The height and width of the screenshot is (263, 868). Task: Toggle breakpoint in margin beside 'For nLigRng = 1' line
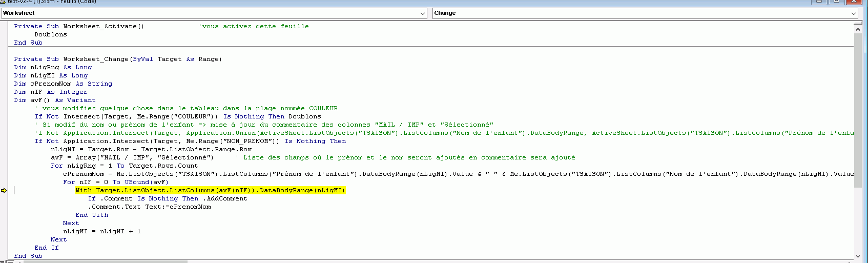[x=4, y=166]
